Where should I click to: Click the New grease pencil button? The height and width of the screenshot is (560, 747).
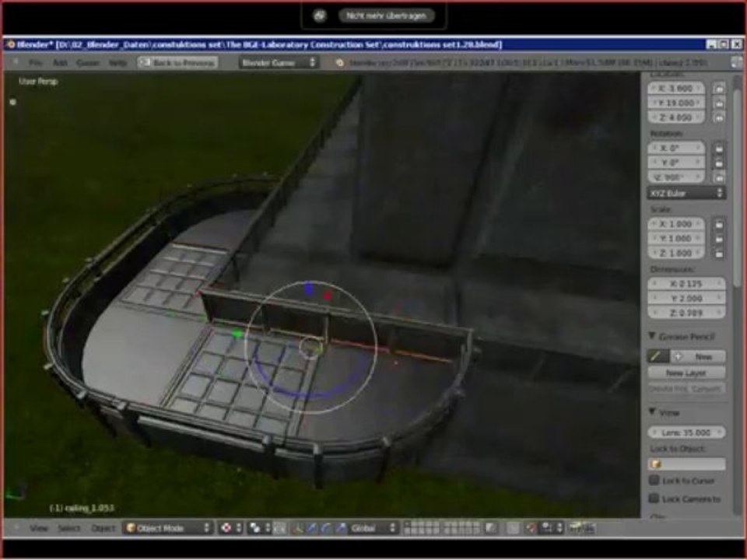pos(698,356)
